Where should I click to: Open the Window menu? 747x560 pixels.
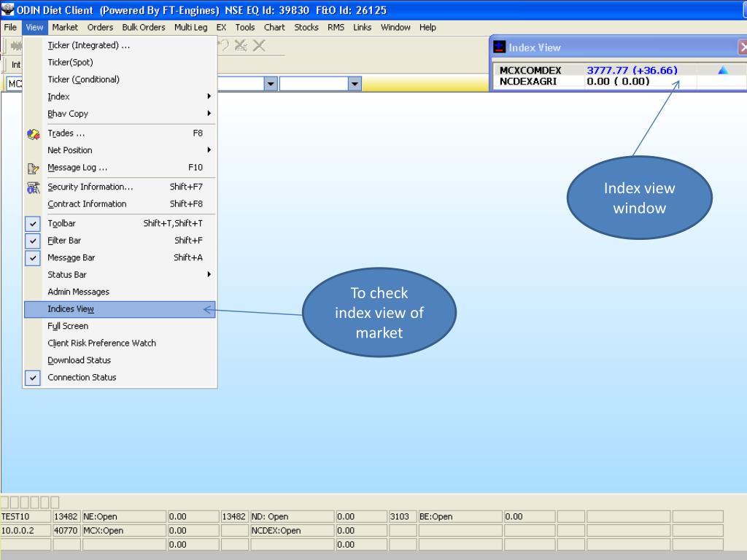395,27
